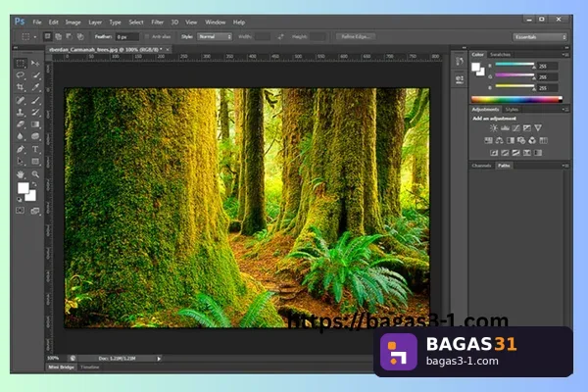Select the Eraser tool
Image resolution: width=588 pixels, height=392 pixels.
(21, 124)
